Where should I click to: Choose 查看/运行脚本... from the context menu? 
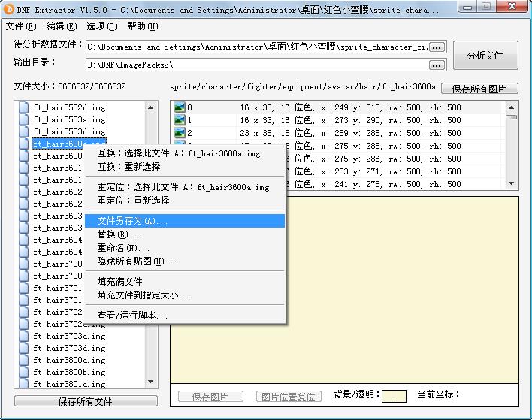pos(185,316)
